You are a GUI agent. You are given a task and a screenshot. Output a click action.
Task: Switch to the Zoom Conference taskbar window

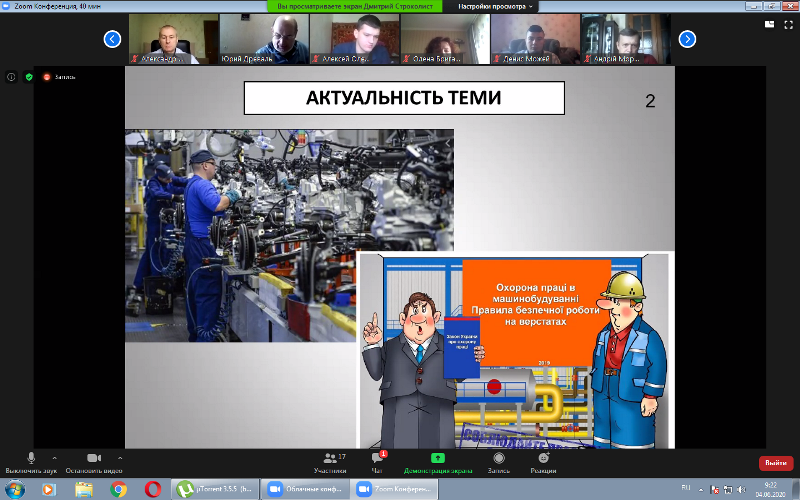click(393, 489)
